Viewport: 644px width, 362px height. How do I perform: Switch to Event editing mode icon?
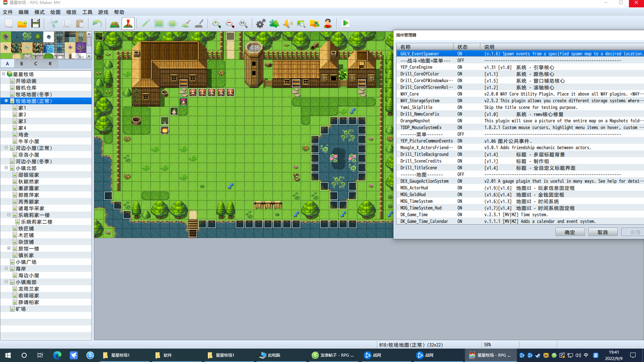point(128,23)
